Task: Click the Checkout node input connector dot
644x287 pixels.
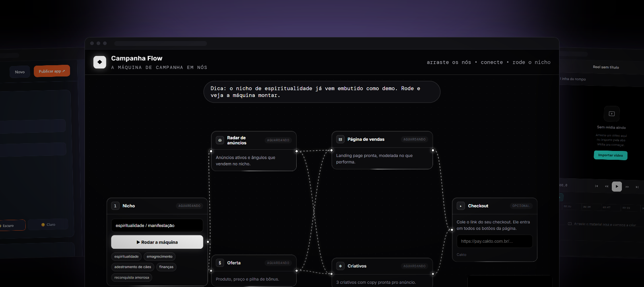Action: pyautogui.click(x=452, y=230)
